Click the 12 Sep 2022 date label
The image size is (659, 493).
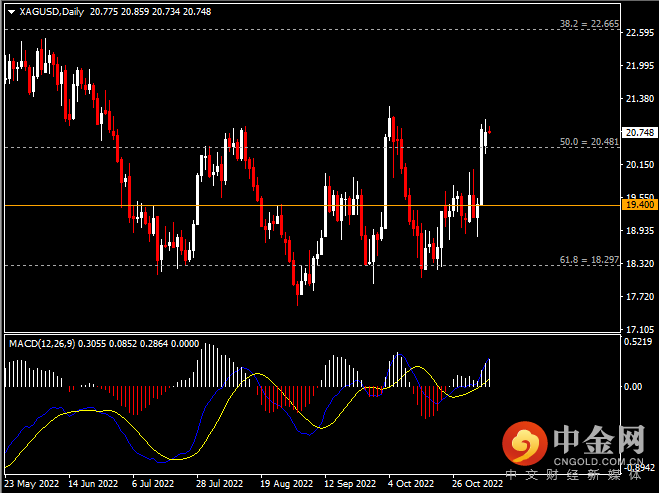point(350,484)
